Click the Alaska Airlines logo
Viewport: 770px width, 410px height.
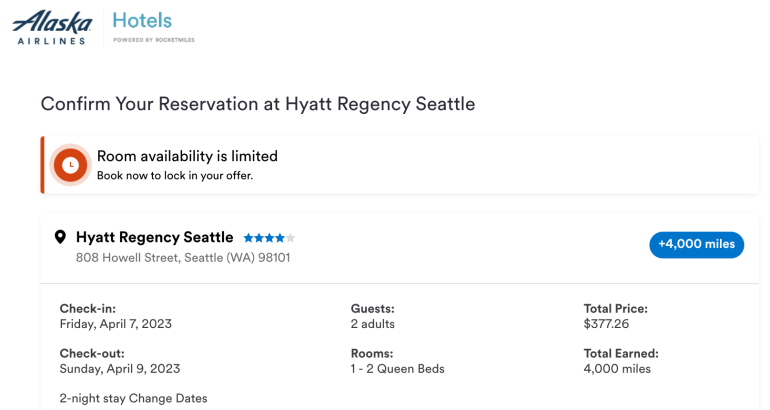[x=52, y=27]
